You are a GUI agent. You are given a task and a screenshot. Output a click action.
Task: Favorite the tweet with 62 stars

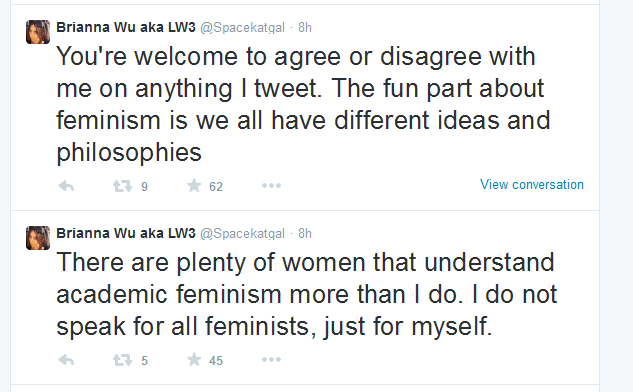pos(194,186)
